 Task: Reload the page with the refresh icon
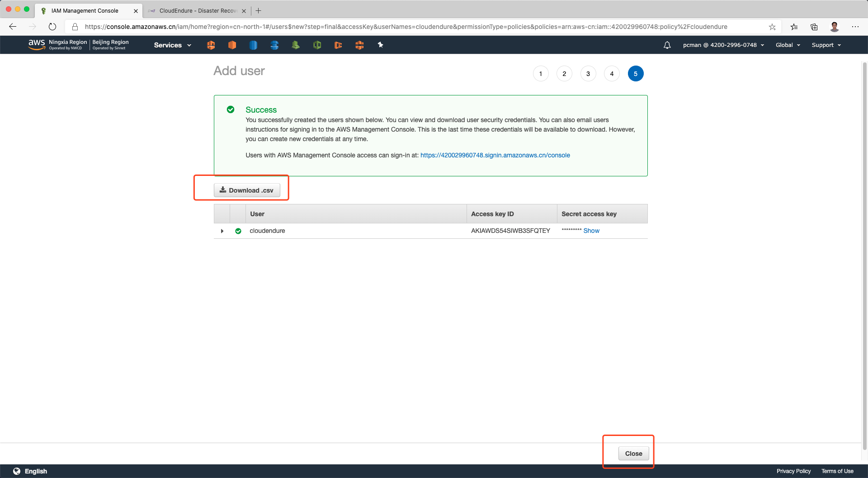tap(52, 27)
